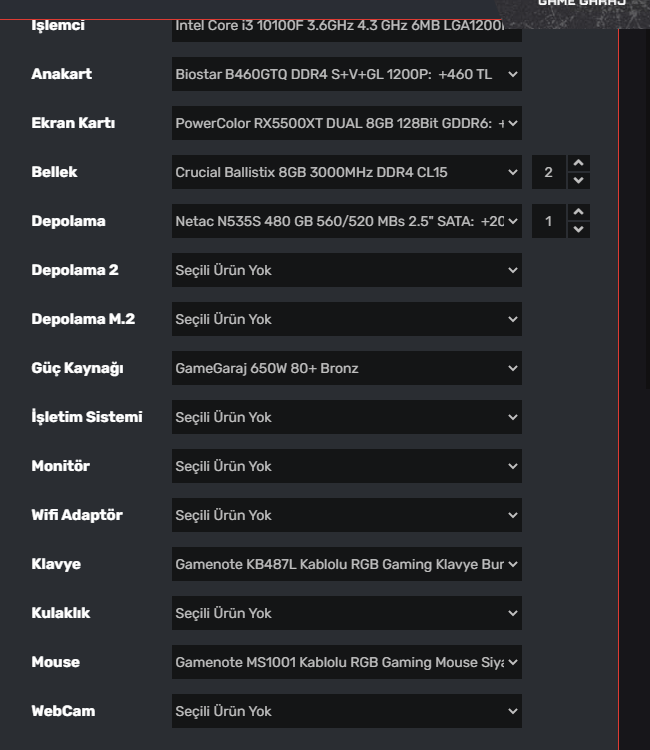Expand the Monitör dropdown
This screenshot has height=750, width=650.
(x=346, y=466)
